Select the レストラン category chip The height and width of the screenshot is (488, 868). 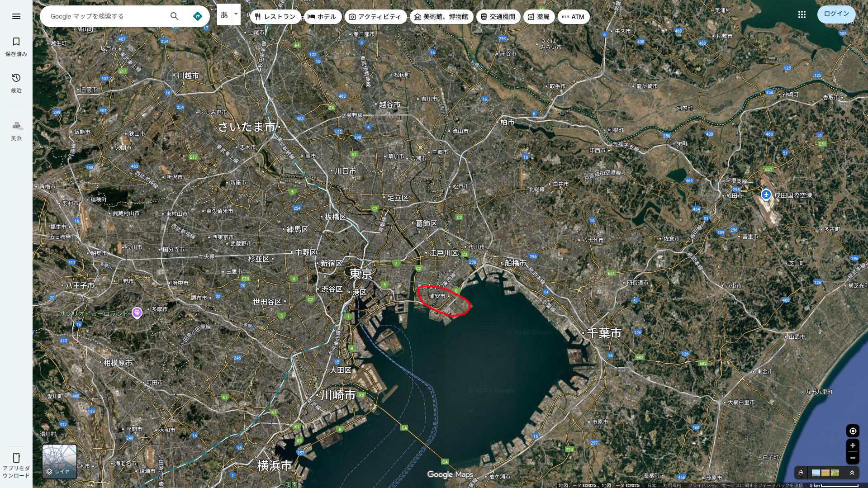click(275, 17)
